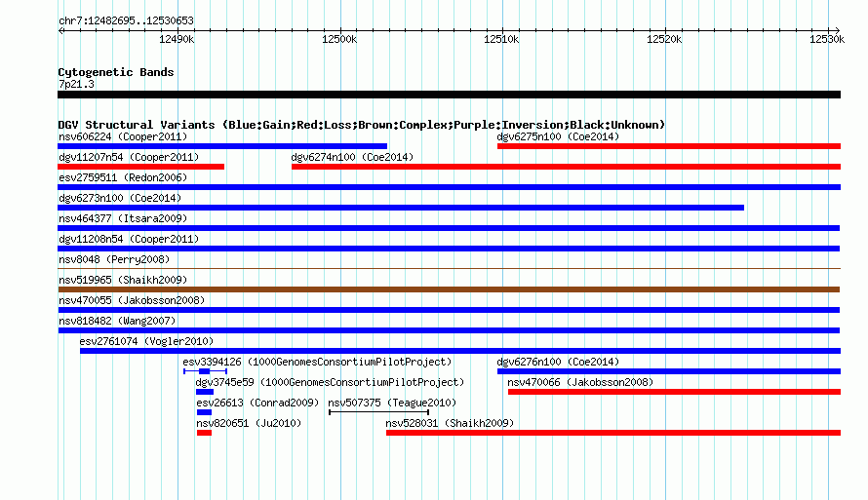Viewport: 868px width, 500px height.
Task: Click the DGV Structural Variants track title
Action: [362, 125]
